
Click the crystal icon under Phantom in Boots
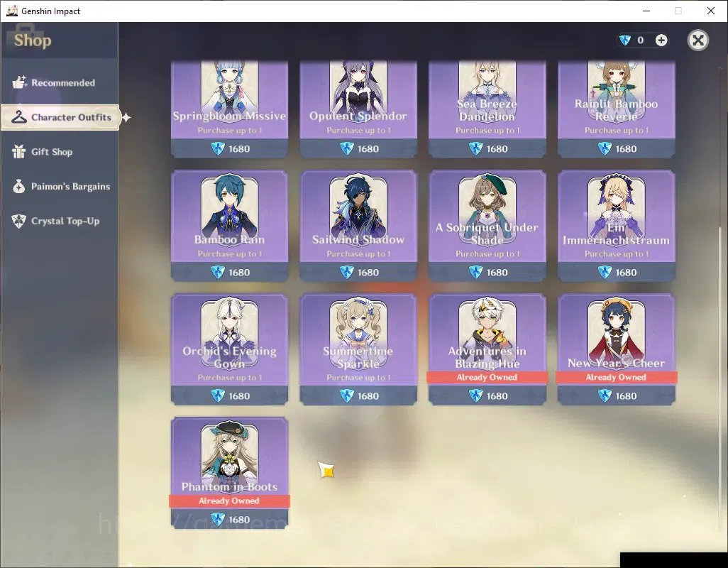218,519
